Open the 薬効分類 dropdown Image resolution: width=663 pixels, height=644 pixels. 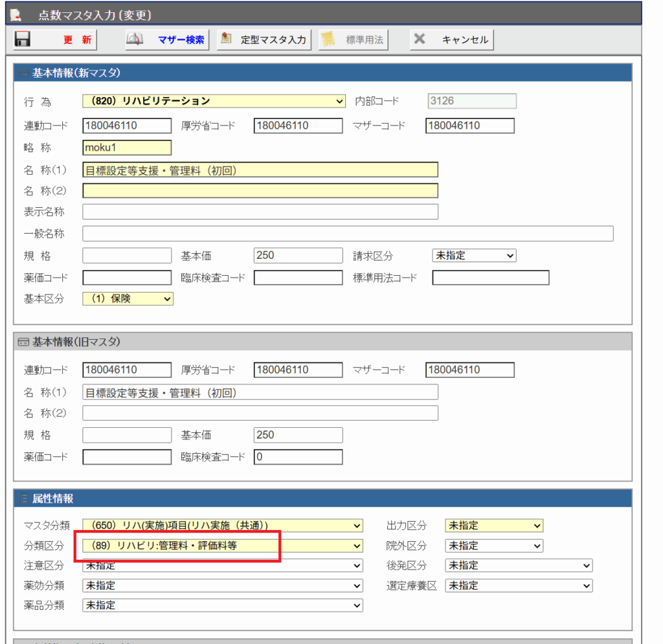tap(223, 586)
